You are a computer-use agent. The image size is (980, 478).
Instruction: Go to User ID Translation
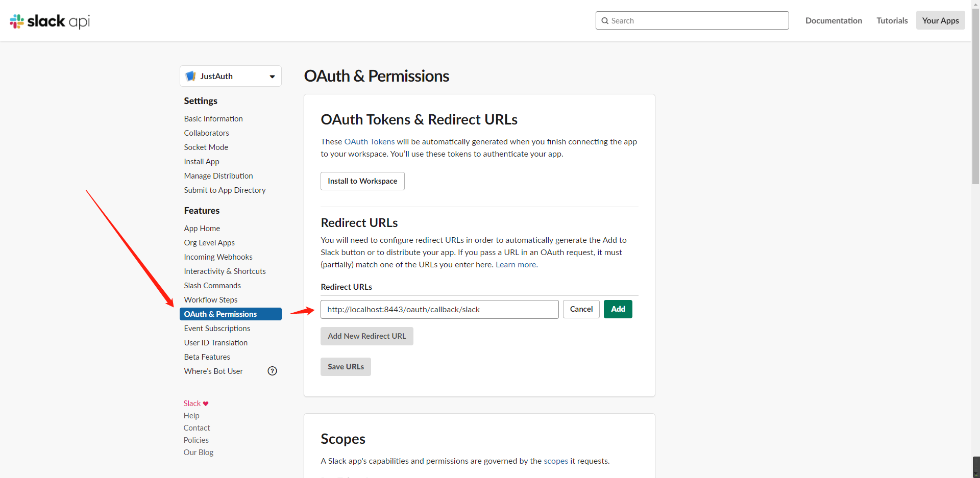pyautogui.click(x=215, y=342)
